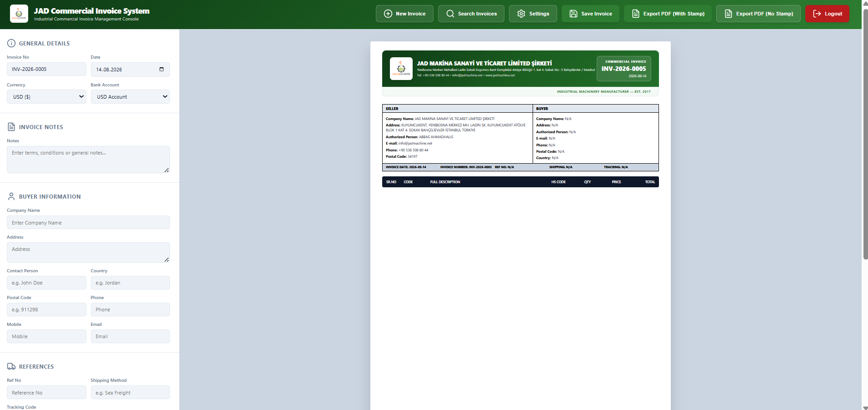Click the page vertical scrollbar thumb

(x=865, y=134)
